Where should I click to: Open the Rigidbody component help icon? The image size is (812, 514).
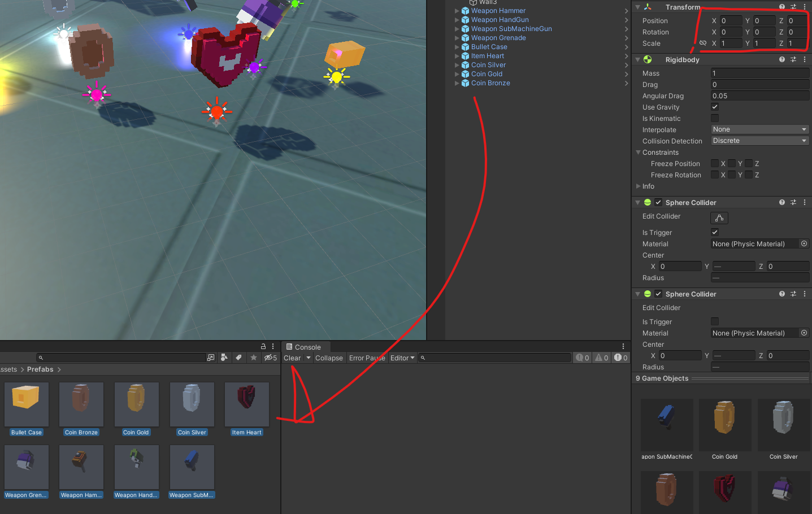781,59
